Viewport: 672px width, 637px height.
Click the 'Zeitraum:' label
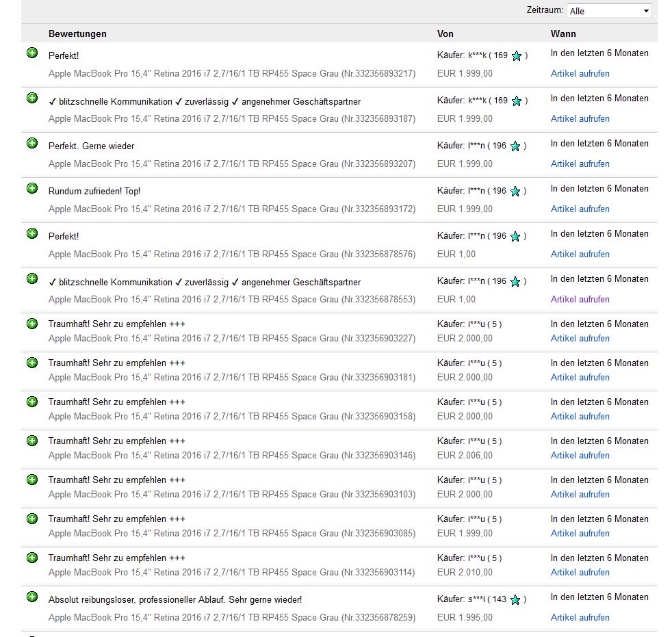[545, 10]
